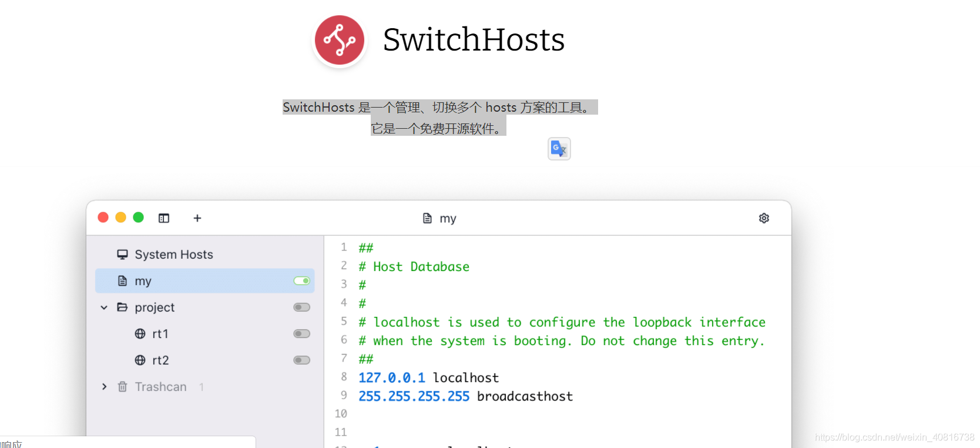Select the rt2 remote hosts entry
Screen dimensions: 980x448
(x=205, y=360)
